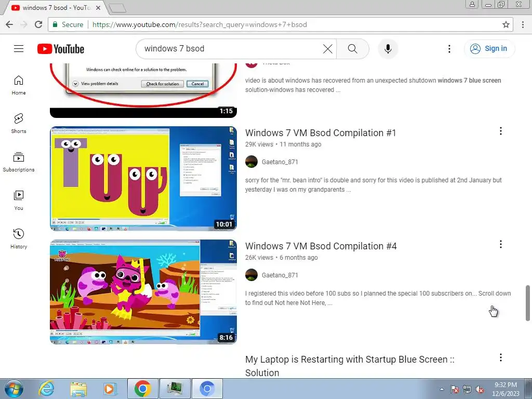532x399 pixels.
Task: Click the 1:15 video thumbnail
Action: 143,90
